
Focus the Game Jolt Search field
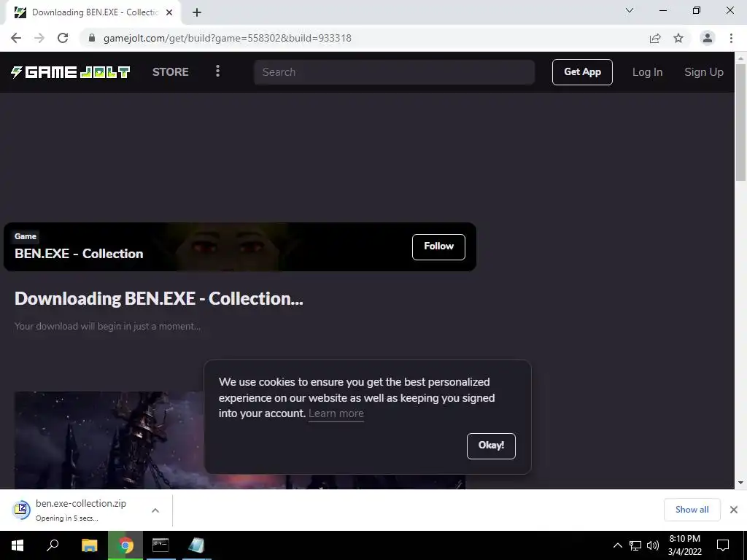[x=394, y=72]
